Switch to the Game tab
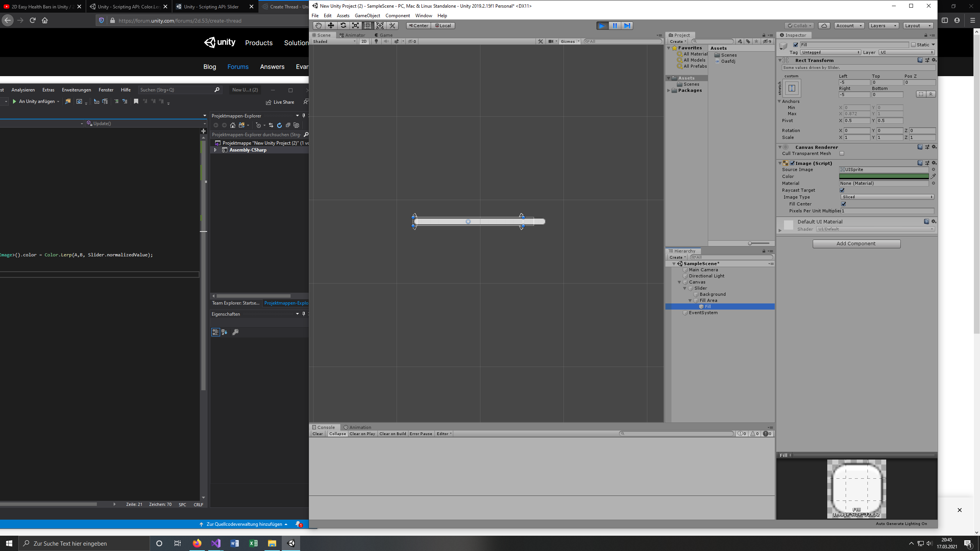This screenshot has height=551, width=980. pos(384,35)
